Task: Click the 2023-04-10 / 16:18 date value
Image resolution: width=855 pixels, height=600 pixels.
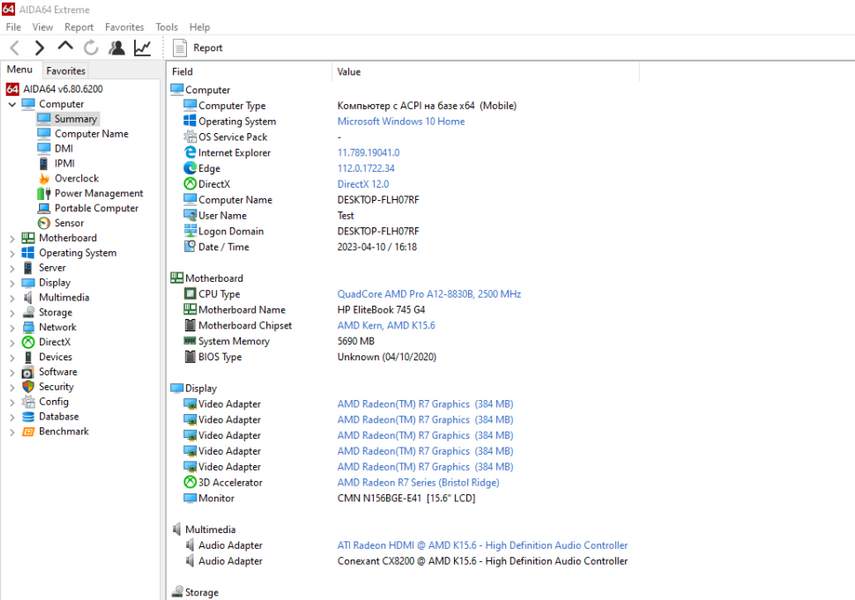Action: 377,247
